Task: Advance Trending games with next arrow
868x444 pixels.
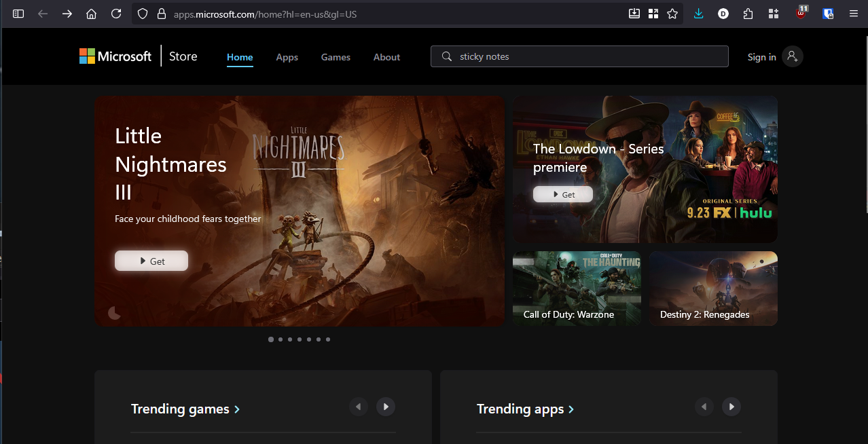Action: pos(386,407)
